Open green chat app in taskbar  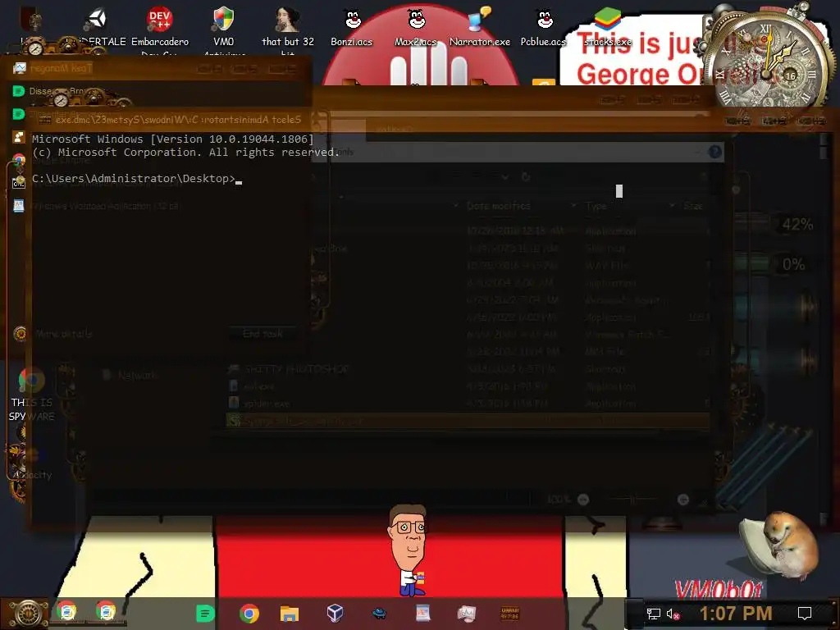pyautogui.click(x=205, y=614)
